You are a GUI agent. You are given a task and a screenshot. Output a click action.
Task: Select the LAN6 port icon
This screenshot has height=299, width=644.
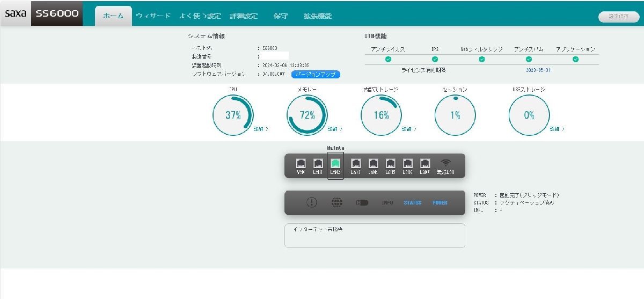pyautogui.click(x=408, y=163)
